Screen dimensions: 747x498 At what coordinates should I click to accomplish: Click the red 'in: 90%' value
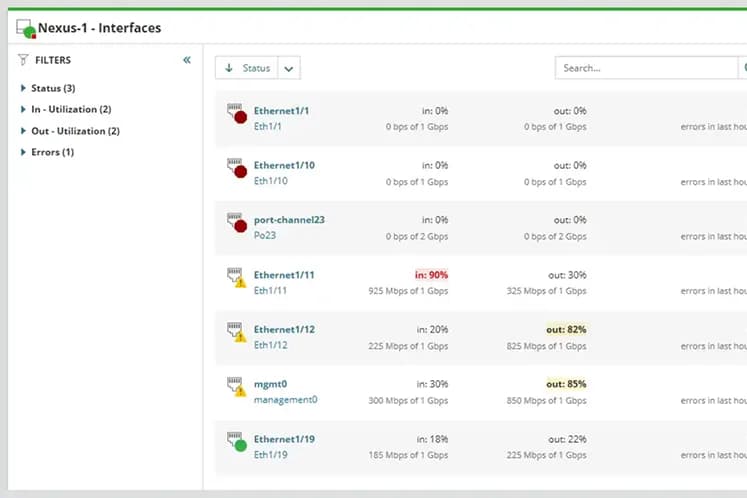[x=431, y=275]
